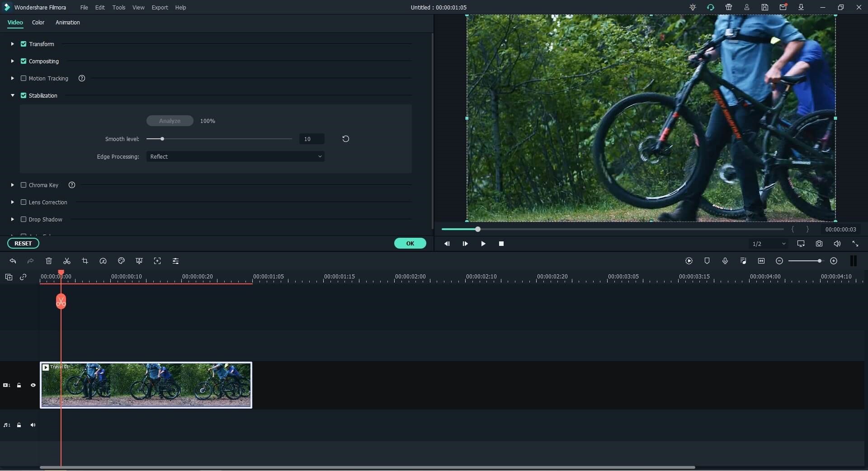868x471 pixels.
Task: Click the RESET button
Action: click(23, 243)
